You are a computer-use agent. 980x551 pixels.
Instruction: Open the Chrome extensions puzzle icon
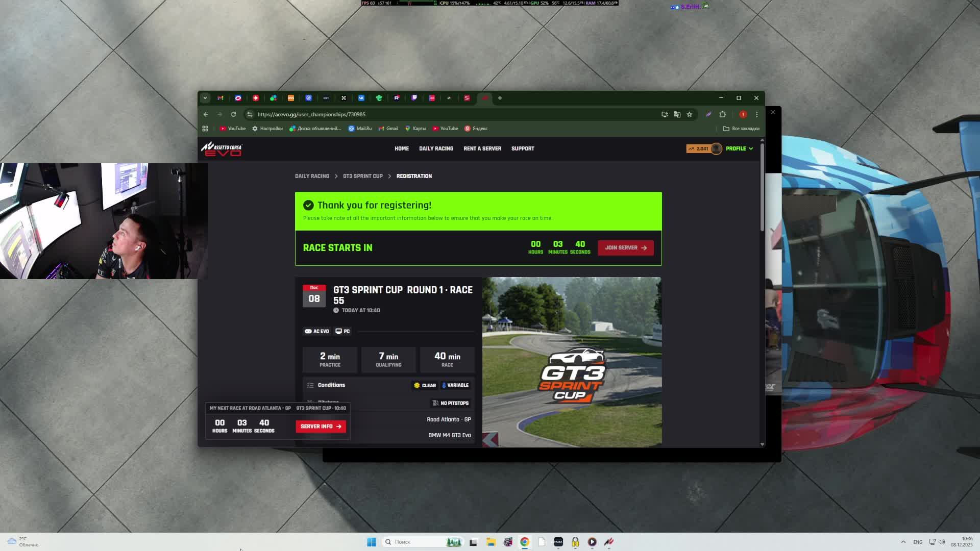point(722,114)
